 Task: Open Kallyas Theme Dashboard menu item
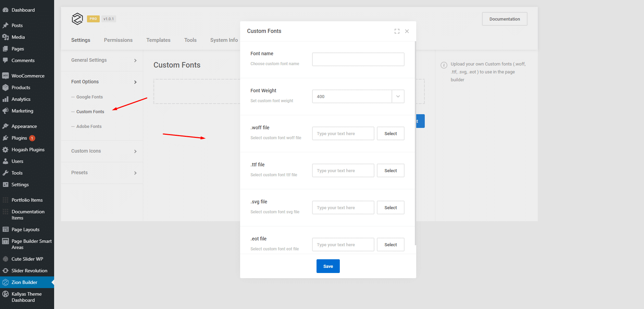tap(27, 297)
